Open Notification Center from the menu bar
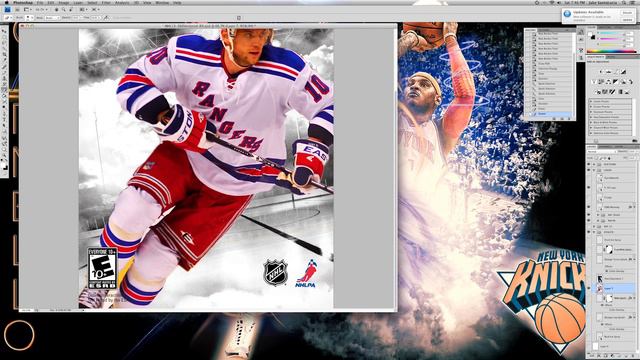The width and height of the screenshot is (640, 360). [x=634, y=2]
